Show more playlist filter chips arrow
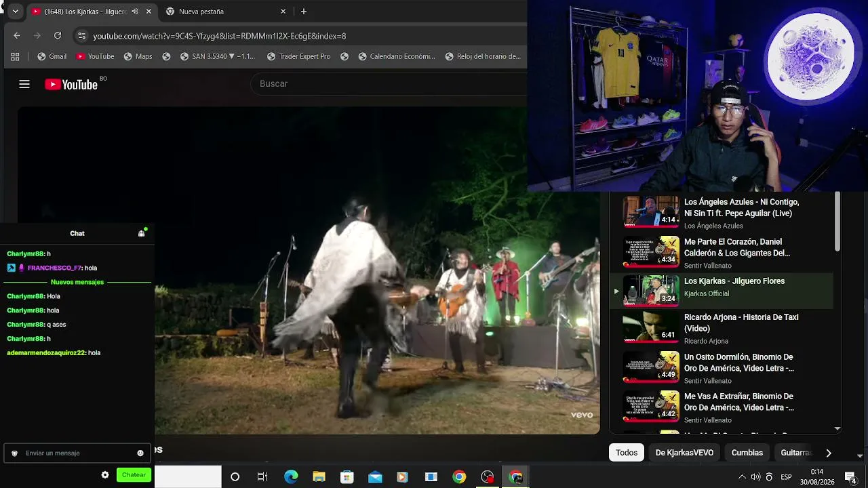This screenshot has height=488, width=868. [x=828, y=453]
